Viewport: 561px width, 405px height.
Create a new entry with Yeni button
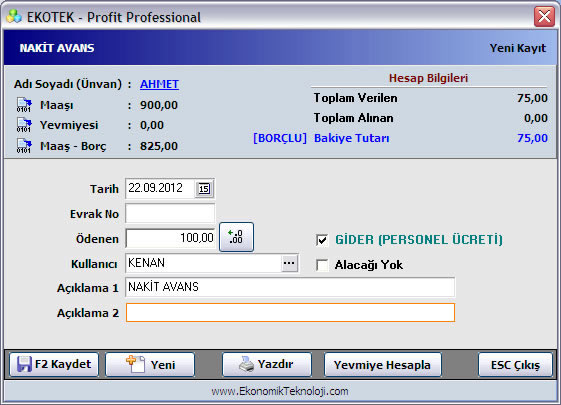[x=150, y=365]
